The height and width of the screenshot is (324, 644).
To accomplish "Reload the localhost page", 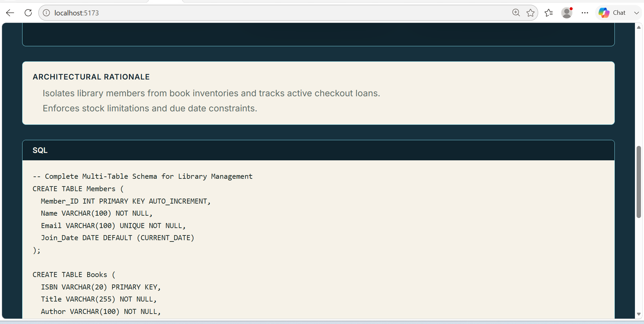I will 28,13.
